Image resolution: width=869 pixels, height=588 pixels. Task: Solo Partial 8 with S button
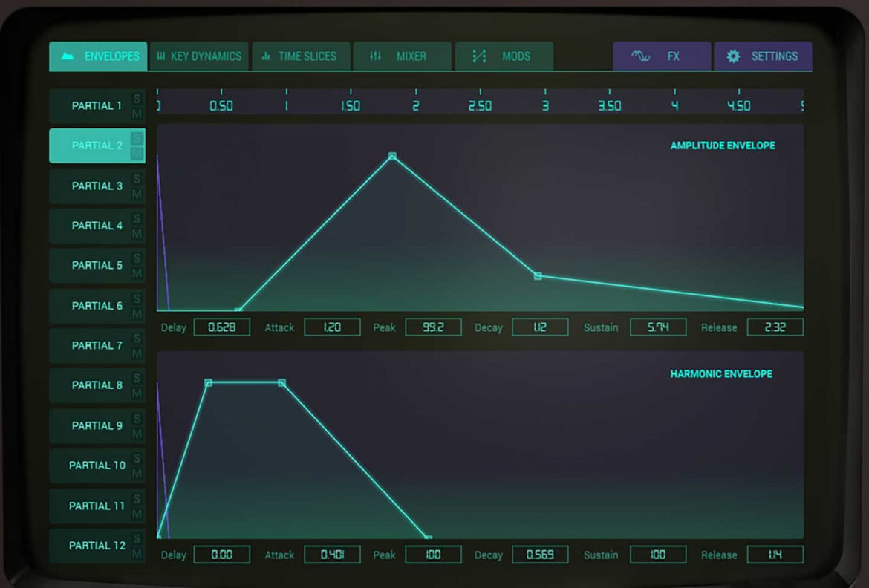(137, 378)
